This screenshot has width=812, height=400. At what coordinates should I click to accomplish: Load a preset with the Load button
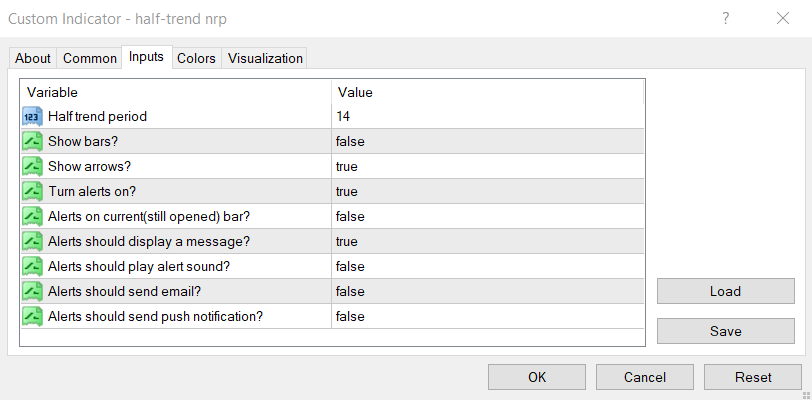tap(725, 291)
